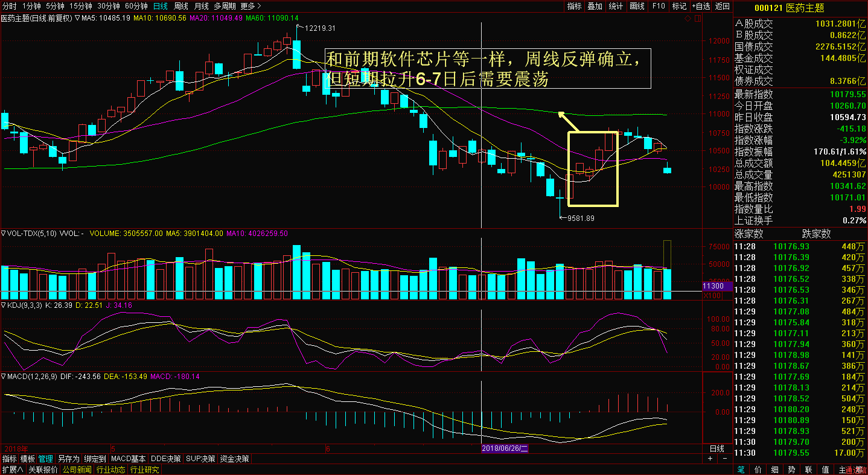Select the 资金决策 template

pos(235,459)
